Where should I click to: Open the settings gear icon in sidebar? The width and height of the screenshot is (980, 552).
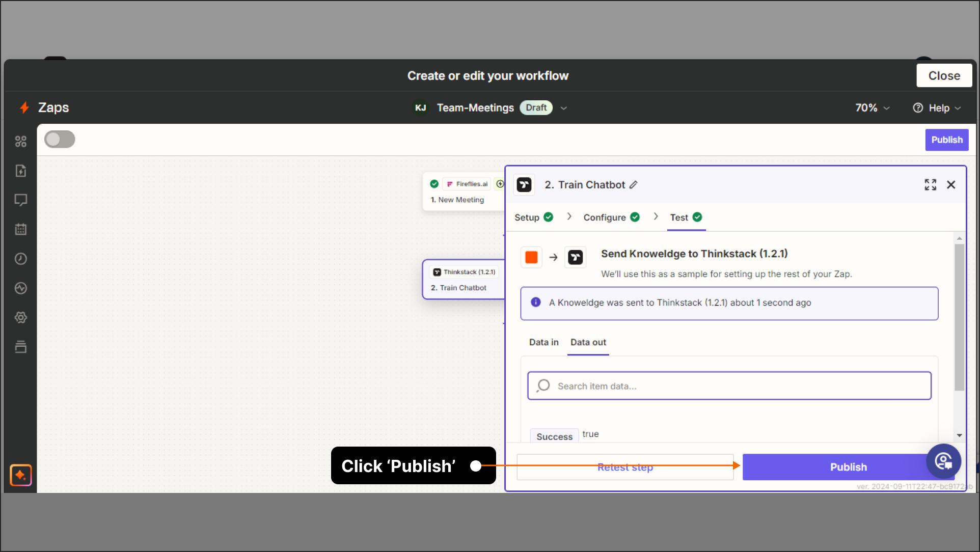(21, 317)
